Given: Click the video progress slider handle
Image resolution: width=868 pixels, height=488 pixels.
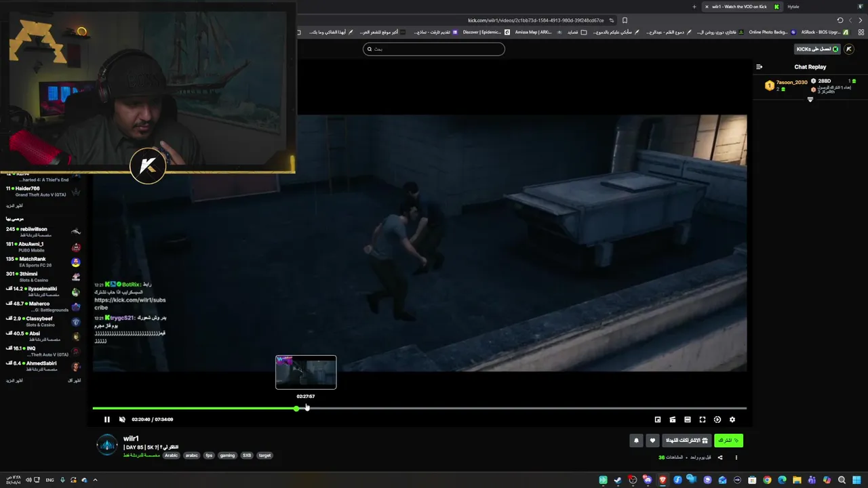Looking at the screenshot, I should coord(297,408).
